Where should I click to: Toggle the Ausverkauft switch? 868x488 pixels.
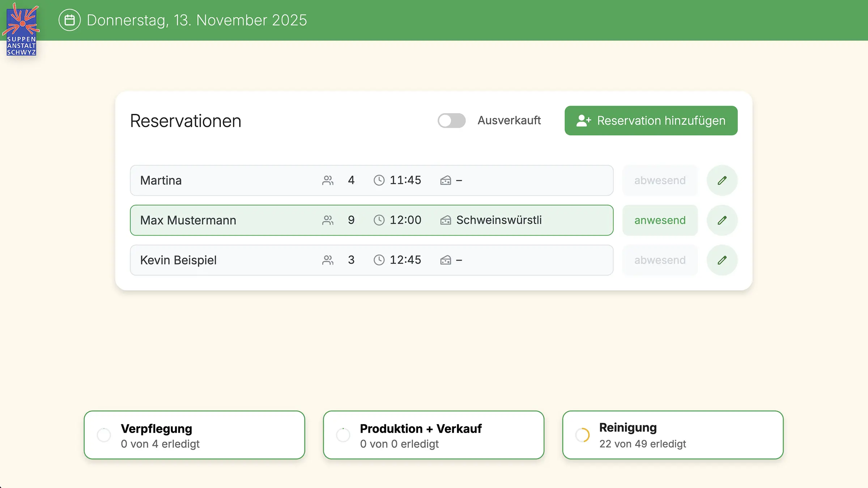[451, 120]
